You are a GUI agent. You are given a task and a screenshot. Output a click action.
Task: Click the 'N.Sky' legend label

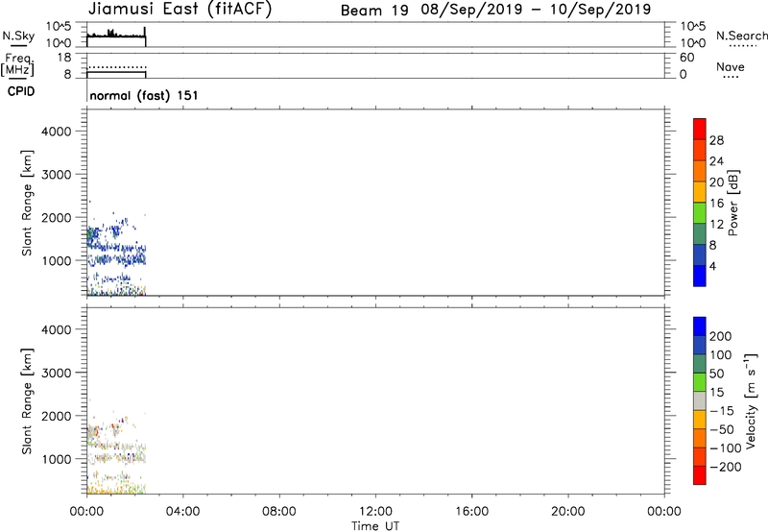tap(18, 36)
